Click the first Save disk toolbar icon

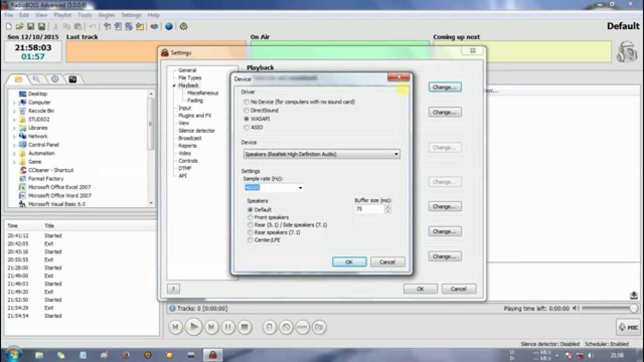click(x=31, y=26)
